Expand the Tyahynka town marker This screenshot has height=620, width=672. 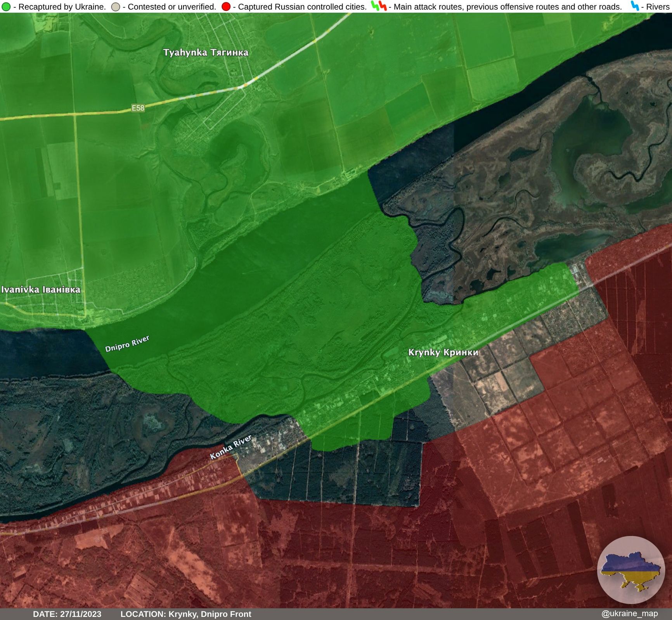click(x=206, y=52)
